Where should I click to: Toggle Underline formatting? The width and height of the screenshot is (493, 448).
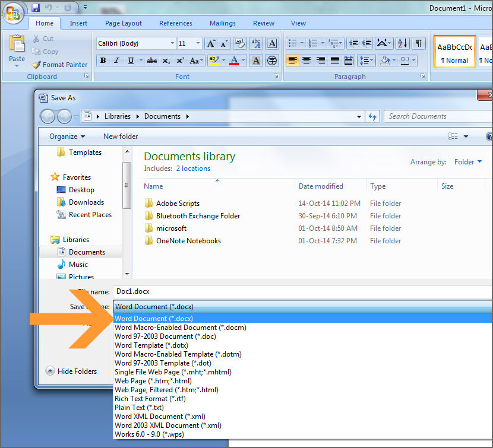pos(131,61)
